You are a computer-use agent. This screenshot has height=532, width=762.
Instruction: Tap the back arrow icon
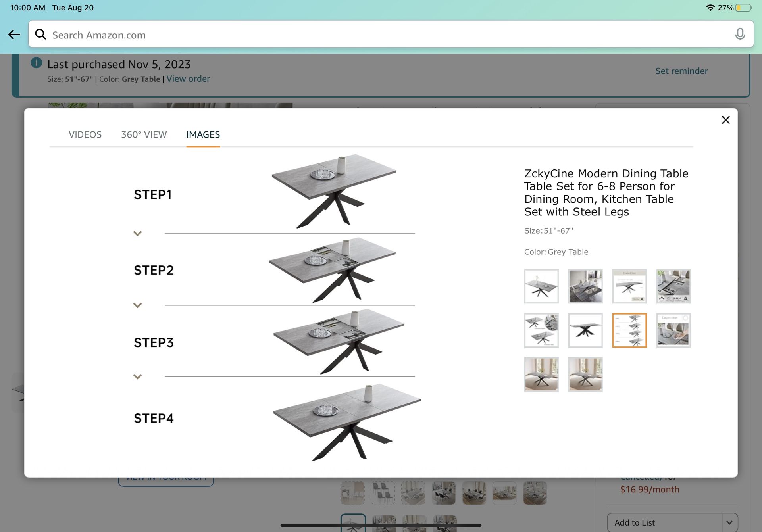[14, 35]
